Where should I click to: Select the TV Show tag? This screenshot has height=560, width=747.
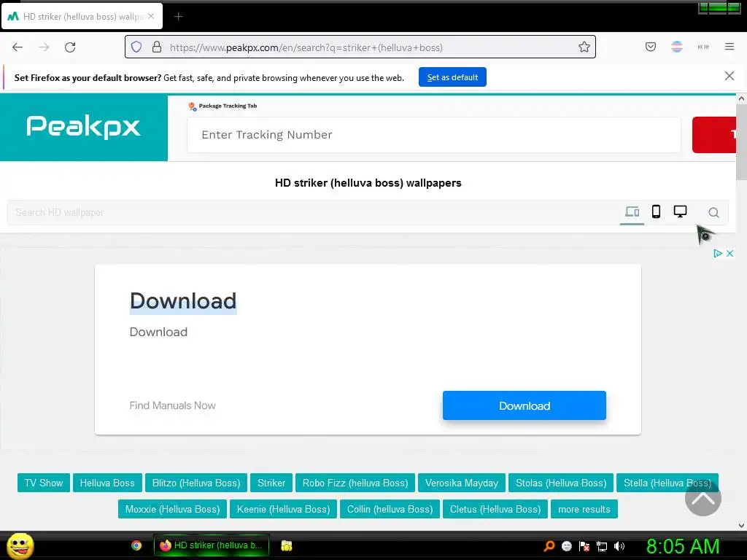[x=44, y=483]
